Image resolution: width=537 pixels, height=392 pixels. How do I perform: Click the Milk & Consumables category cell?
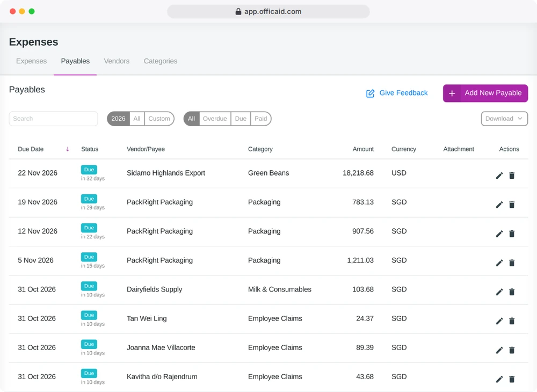(280, 289)
